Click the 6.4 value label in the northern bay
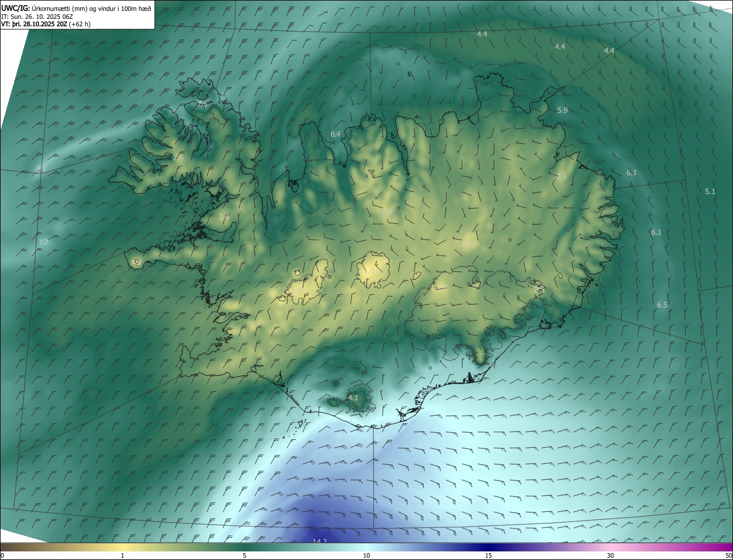Screen dimensions: 733x560 (x=336, y=134)
